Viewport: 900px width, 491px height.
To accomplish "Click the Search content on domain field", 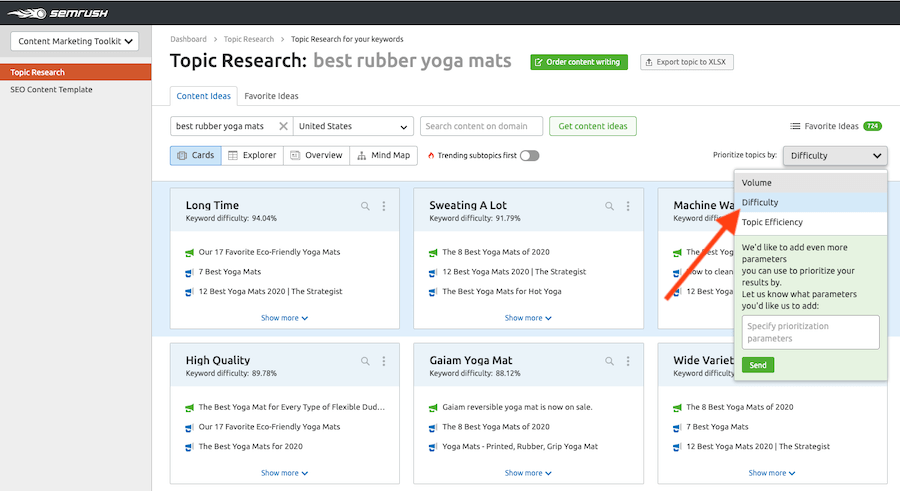I will (x=481, y=126).
